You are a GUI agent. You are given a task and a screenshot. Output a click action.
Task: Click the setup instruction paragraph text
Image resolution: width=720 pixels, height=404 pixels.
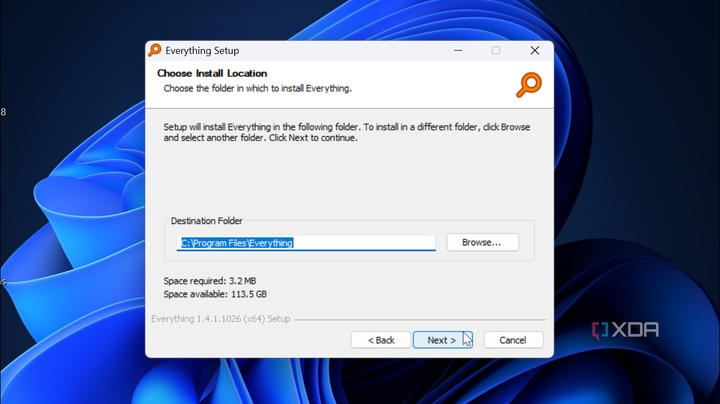tap(347, 132)
